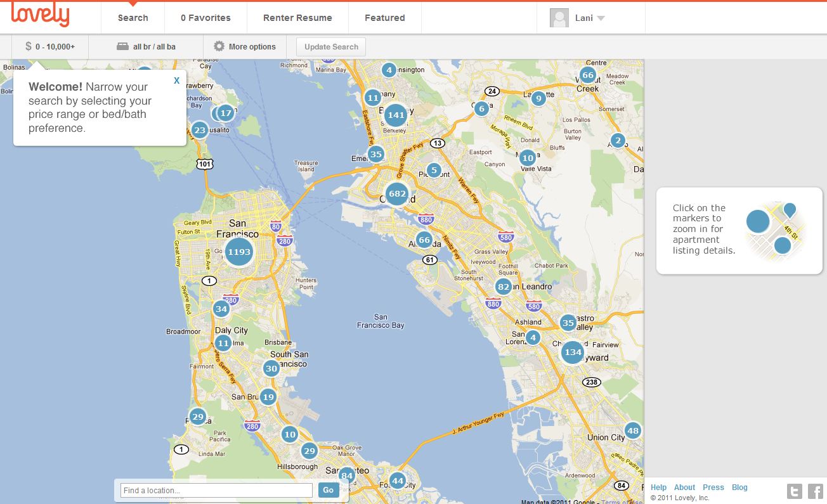The width and height of the screenshot is (827, 504).
Task: Close the Welcome tooltip
Action: coord(177,81)
